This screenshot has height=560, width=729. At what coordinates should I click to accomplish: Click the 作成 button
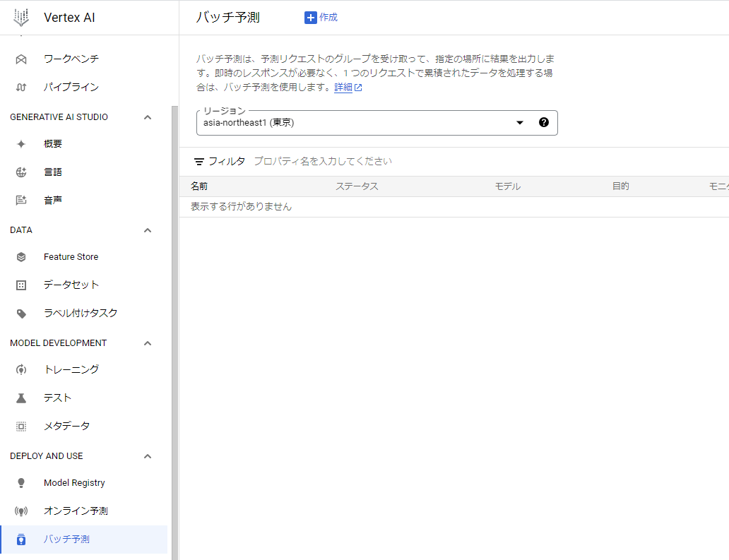(x=321, y=17)
